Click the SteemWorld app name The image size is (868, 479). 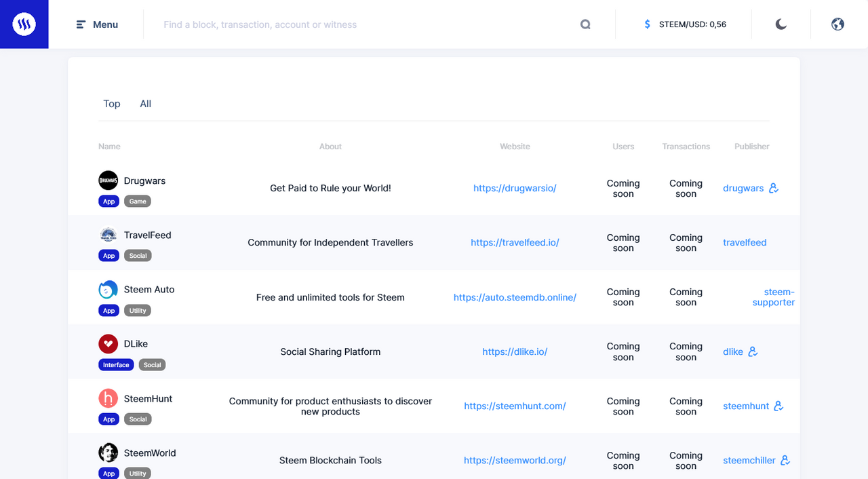(150, 453)
